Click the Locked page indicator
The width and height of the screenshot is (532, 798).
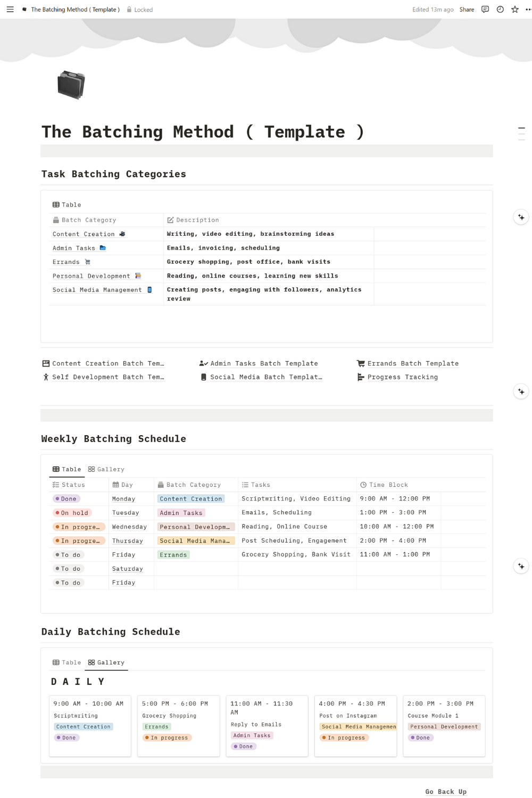(140, 10)
